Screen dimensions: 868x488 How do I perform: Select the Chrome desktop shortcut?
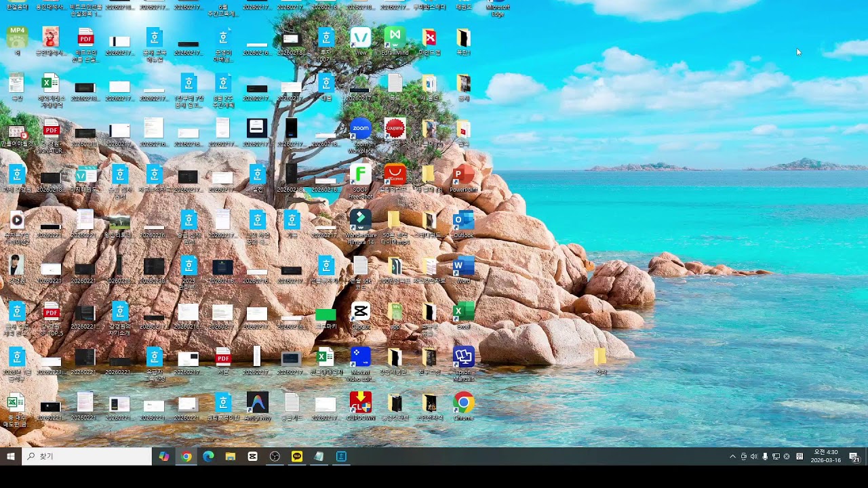[463, 407]
